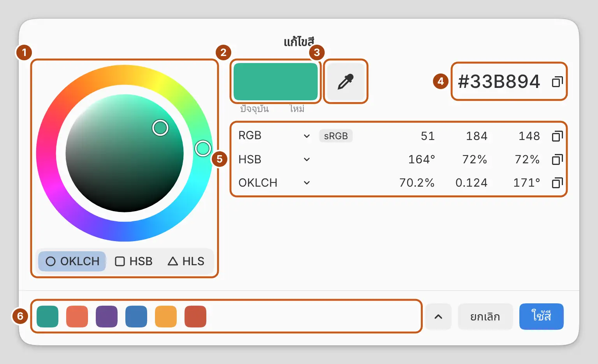Click the hex field showing #33B894
This screenshot has width=598, height=364.
[x=500, y=82]
